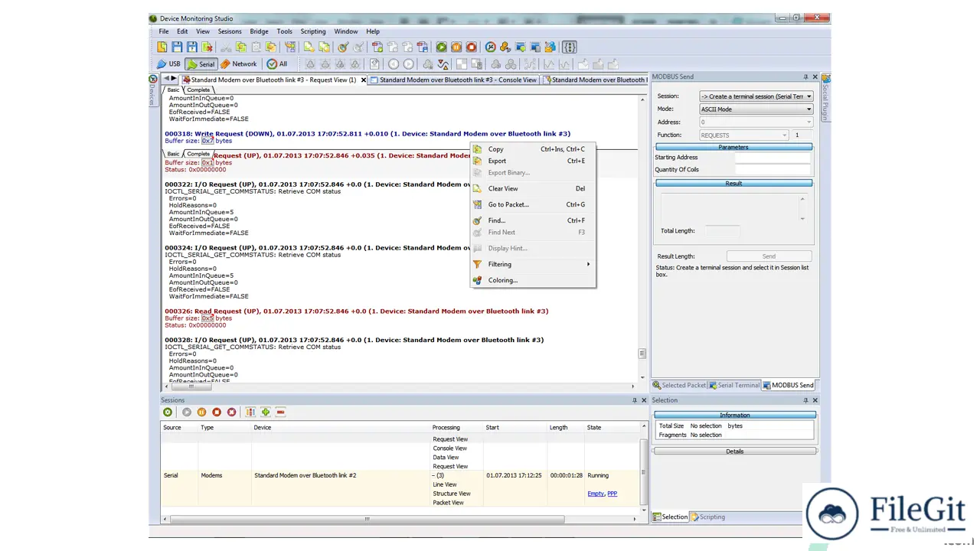Screen dimensions: 980x551
Task: Click the green New Session icon in Sessions panel
Action: click(168, 412)
